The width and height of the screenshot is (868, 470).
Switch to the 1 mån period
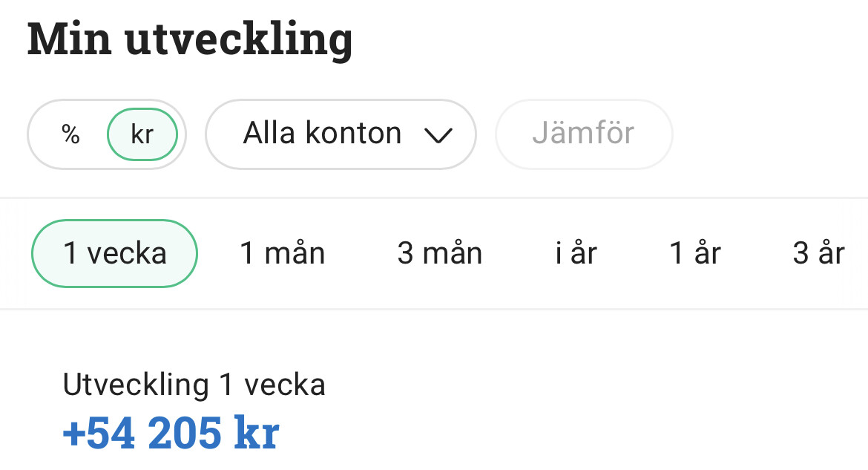click(x=283, y=254)
